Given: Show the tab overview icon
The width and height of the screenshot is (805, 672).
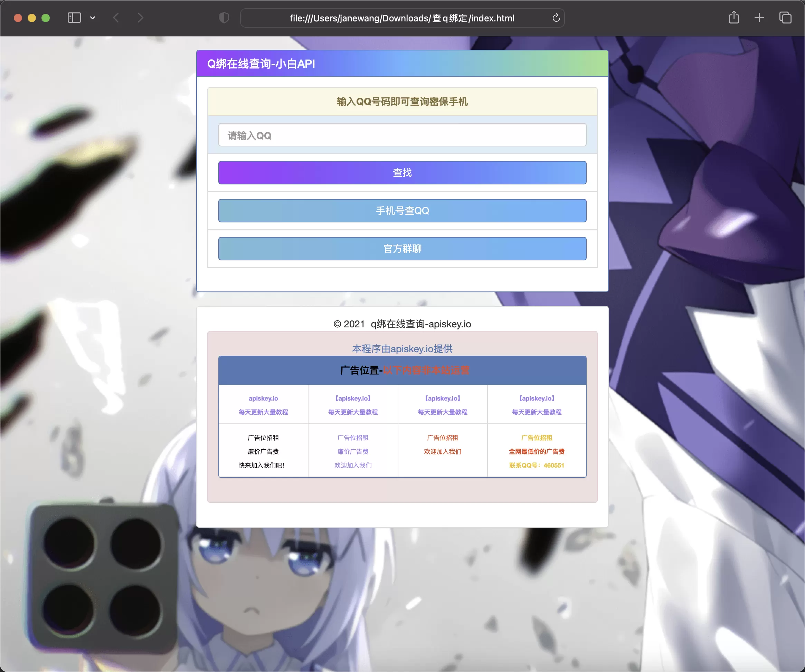Looking at the screenshot, I should tap(785, 18).
